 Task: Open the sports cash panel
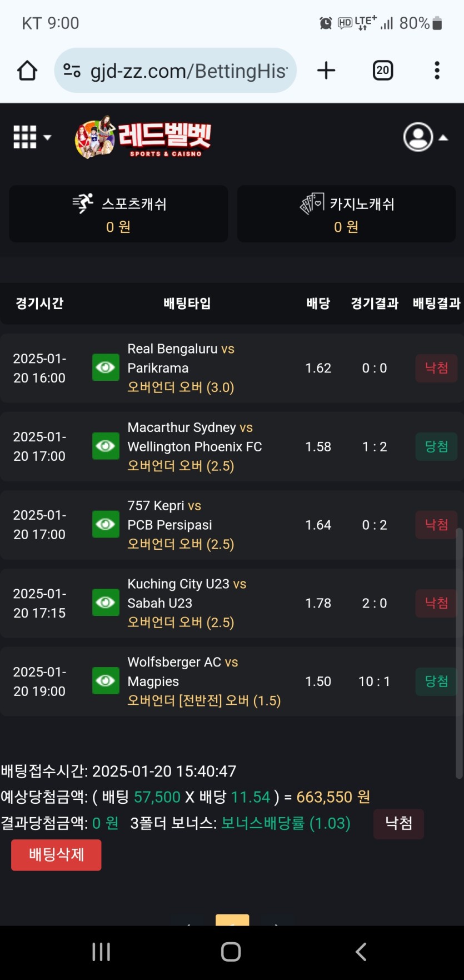pos(118,214)
